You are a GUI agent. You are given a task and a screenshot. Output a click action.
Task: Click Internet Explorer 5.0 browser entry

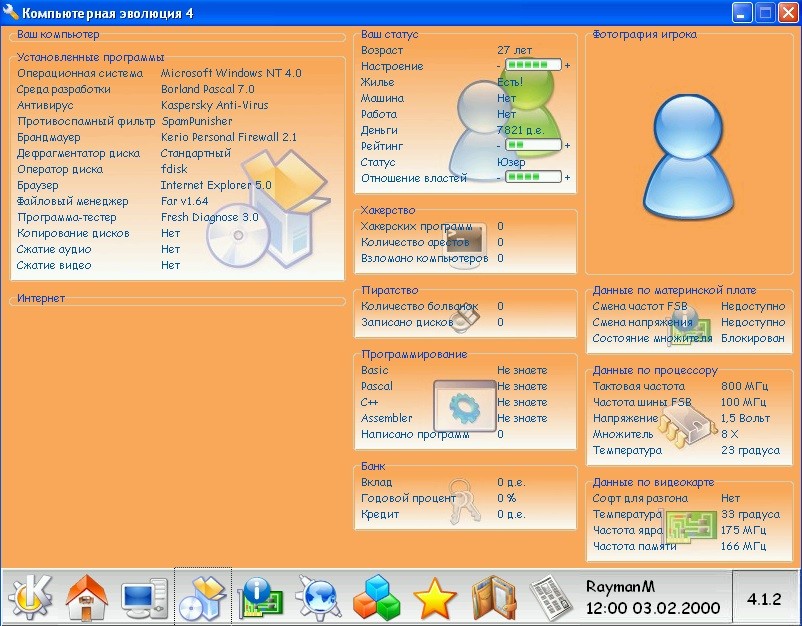point(215,185)
